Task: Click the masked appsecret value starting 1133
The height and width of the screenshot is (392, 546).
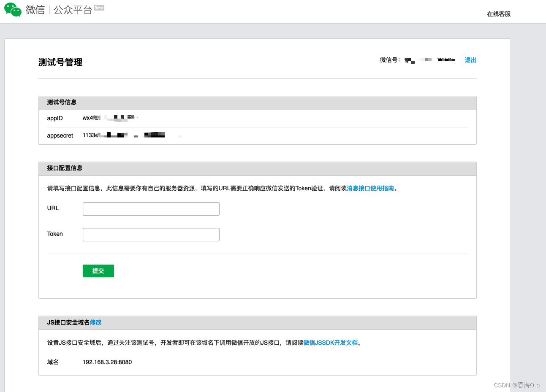Action: click(132, 135)
